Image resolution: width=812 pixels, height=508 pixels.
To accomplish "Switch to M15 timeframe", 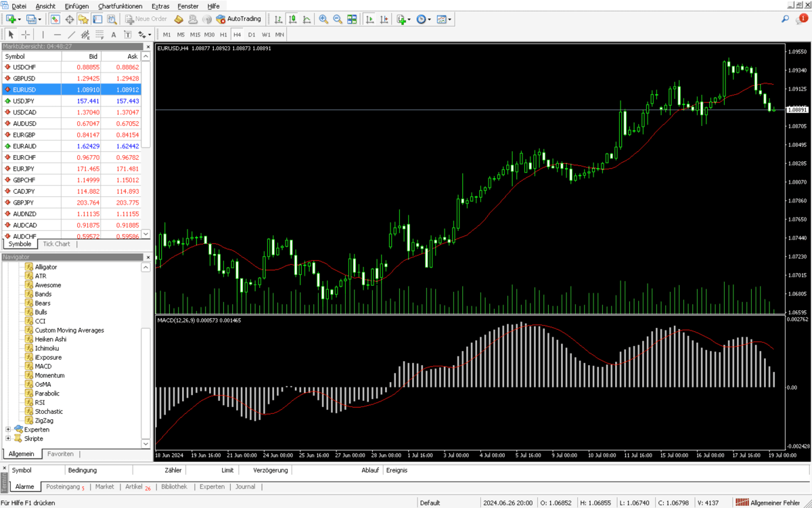I will click(195, 35).
